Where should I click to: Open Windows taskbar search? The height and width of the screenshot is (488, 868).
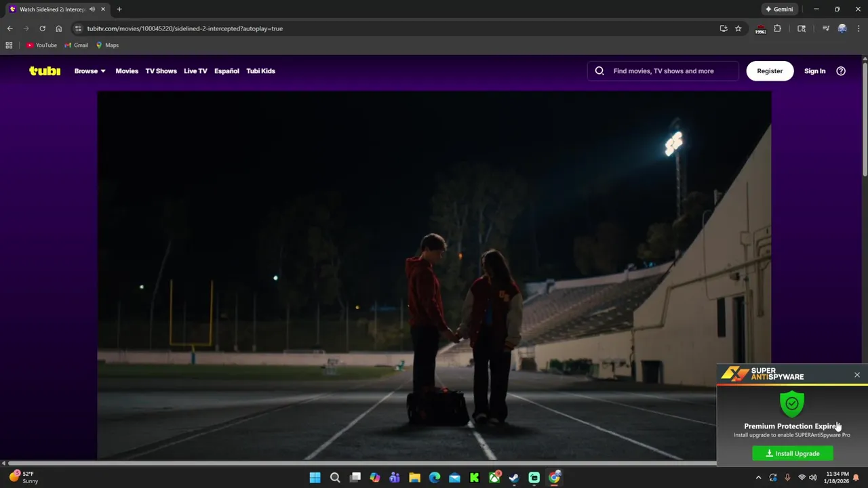click(335, 478)
